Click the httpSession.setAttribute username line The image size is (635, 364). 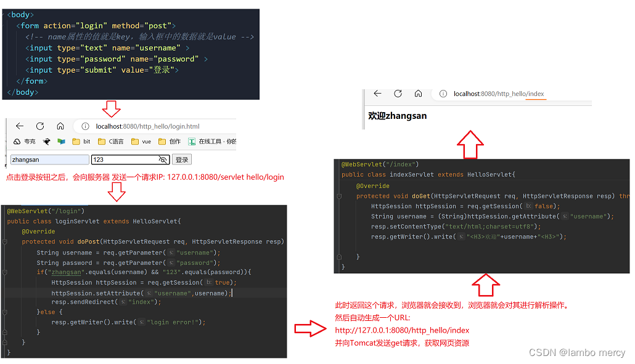pos(141,293)
